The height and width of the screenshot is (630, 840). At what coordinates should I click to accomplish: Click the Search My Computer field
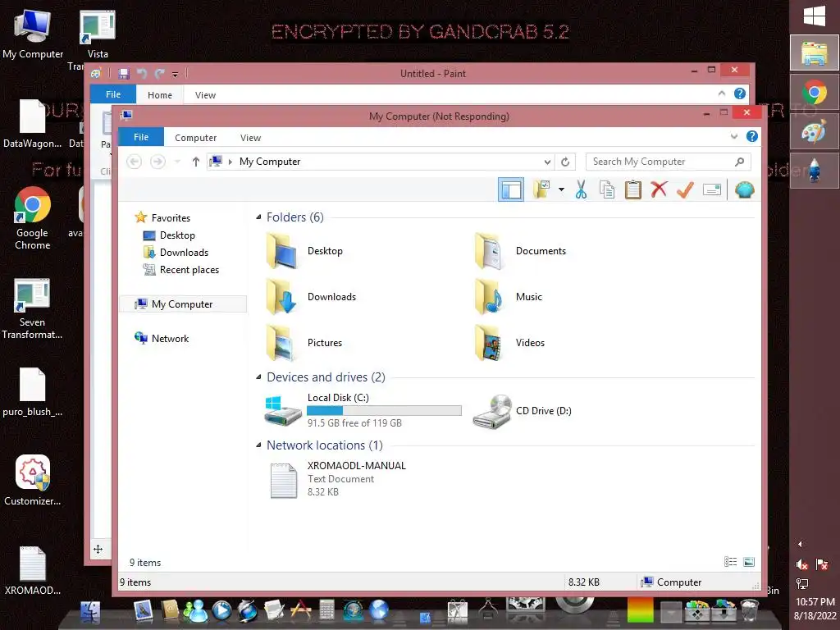point(668,162)
